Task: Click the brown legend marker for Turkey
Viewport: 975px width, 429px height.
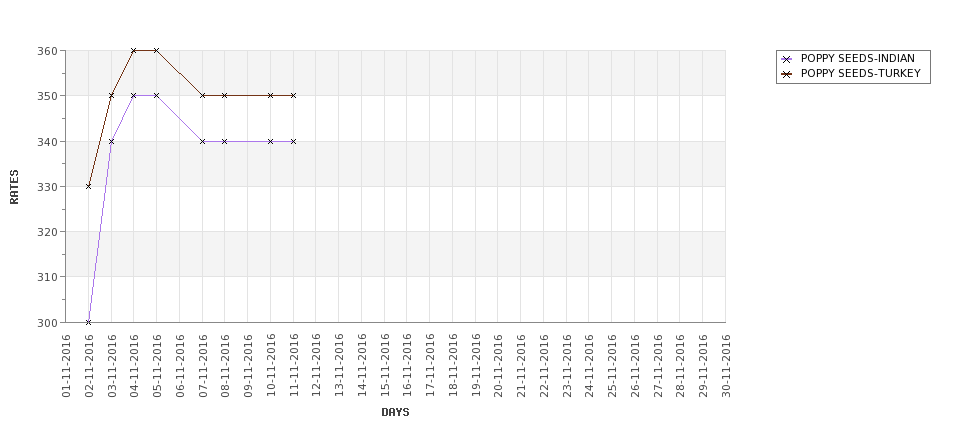Action: coord(787,75)
